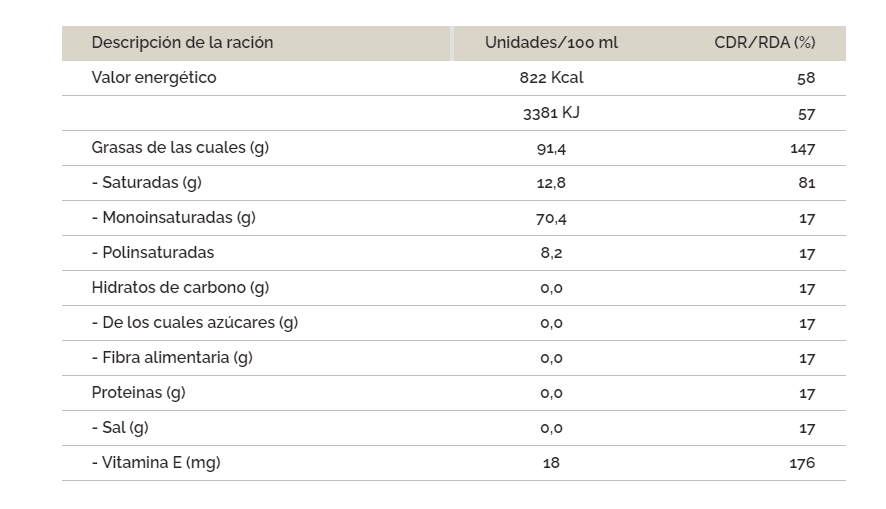This screenshot has height=509, width=886.
Task: Select the 'Hidratos de carbono (g)' label
Action: [x=180, y=288]
